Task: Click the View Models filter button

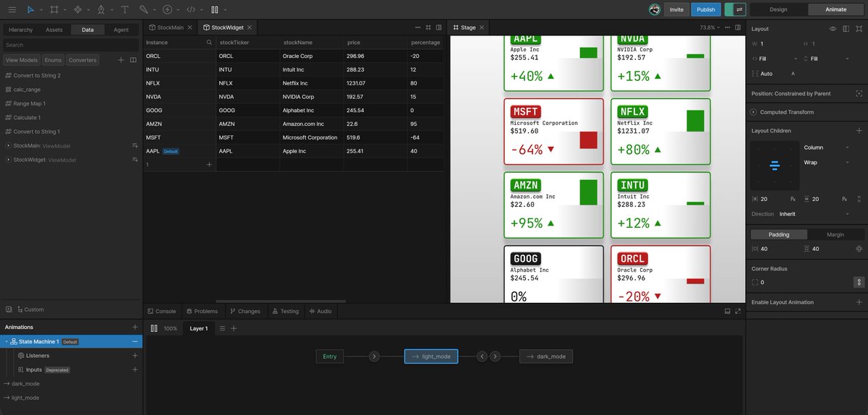Action: (22, 60)
